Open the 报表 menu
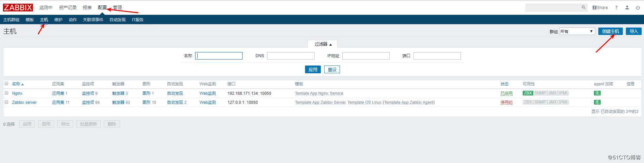 (87, 7)
